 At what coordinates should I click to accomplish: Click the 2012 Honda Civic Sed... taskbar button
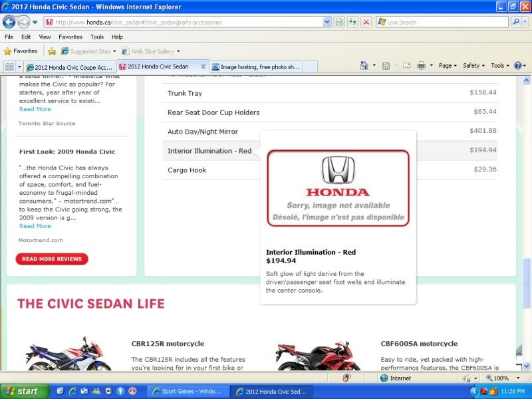(272, 392)
